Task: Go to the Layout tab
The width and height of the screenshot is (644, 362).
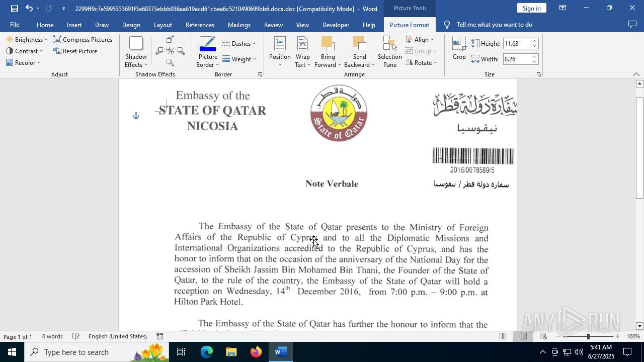Action: [x=163, y=25]
